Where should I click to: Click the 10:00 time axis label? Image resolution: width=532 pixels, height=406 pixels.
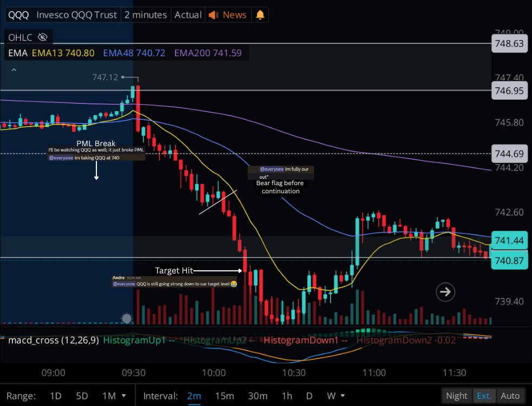(214, 373)
